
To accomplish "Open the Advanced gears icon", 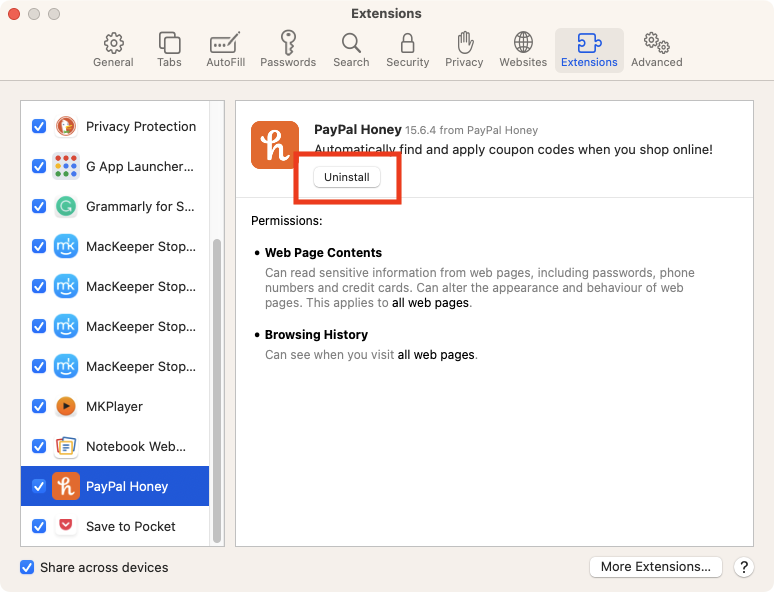I will tap(657, 43).
